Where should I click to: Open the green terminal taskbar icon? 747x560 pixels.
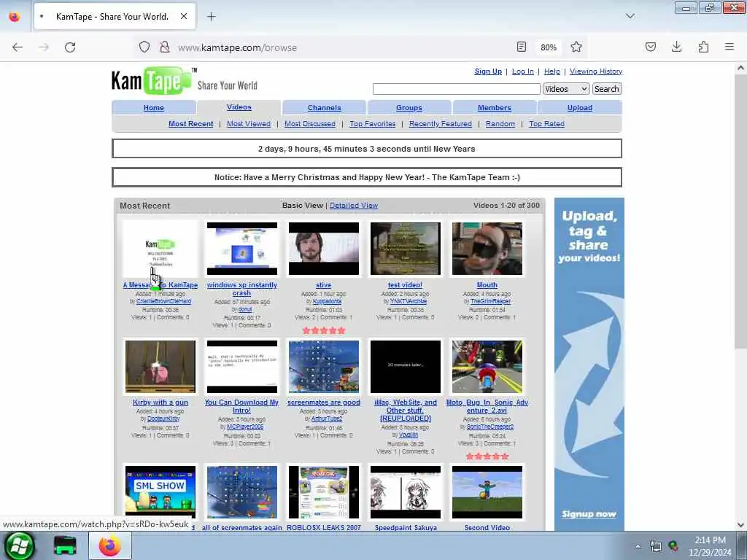pos(65,545)
